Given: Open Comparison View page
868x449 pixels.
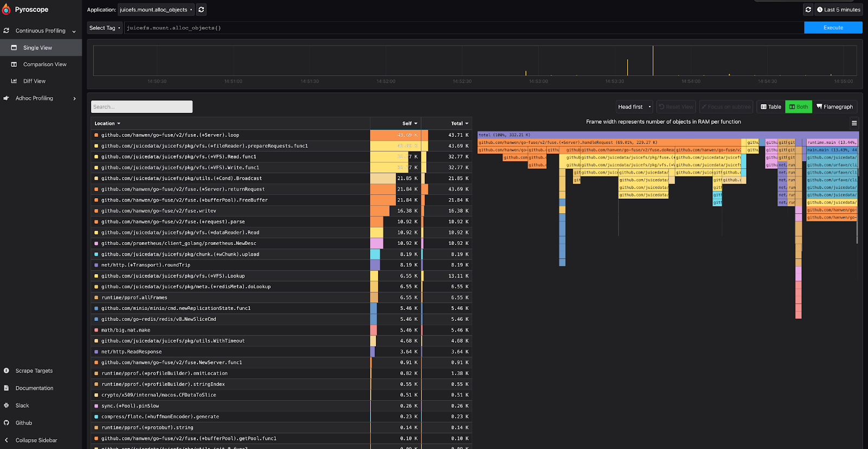Looking at the screenshot, I should (x=41, y=64).
